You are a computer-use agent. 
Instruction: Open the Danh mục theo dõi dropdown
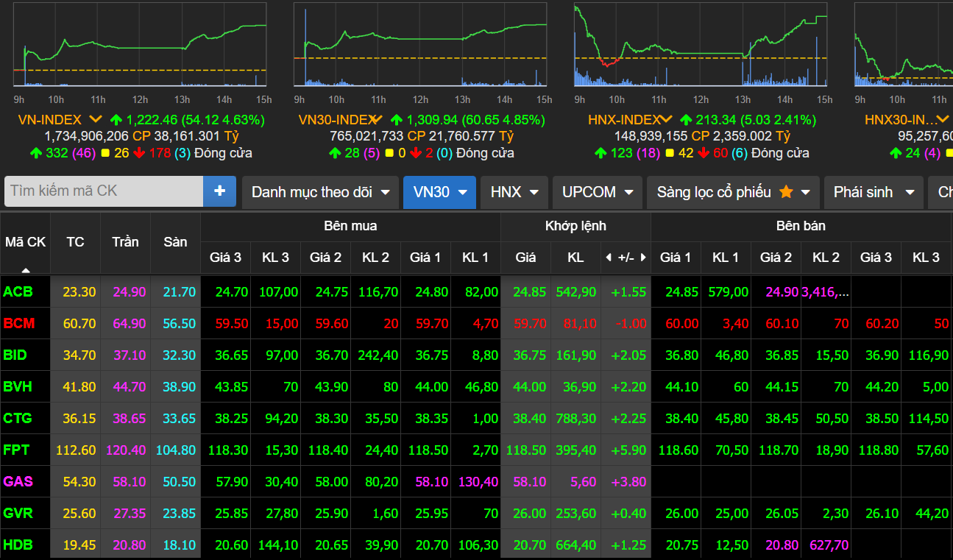320,192
